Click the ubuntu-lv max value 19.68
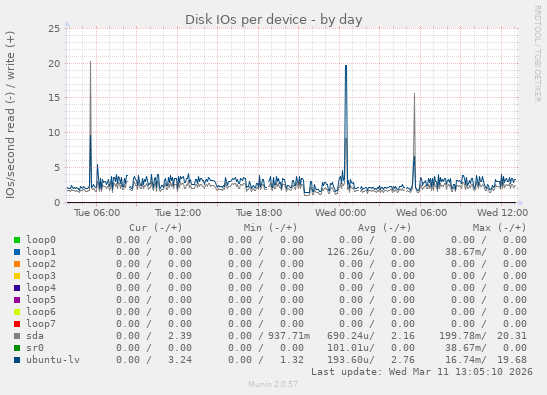547x395 pixels. tap(512, 359)
